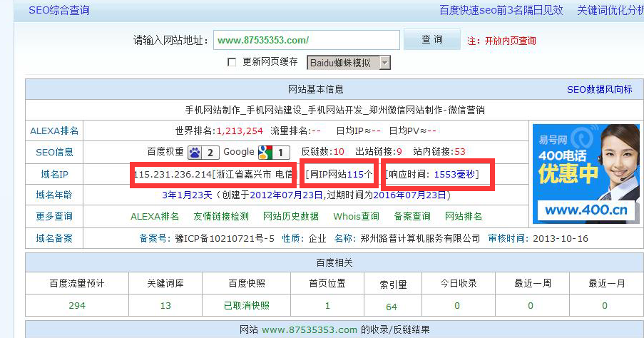Toggle the 更新网页缓存 checkbox

pyautogui.click(x=232, y=62)
